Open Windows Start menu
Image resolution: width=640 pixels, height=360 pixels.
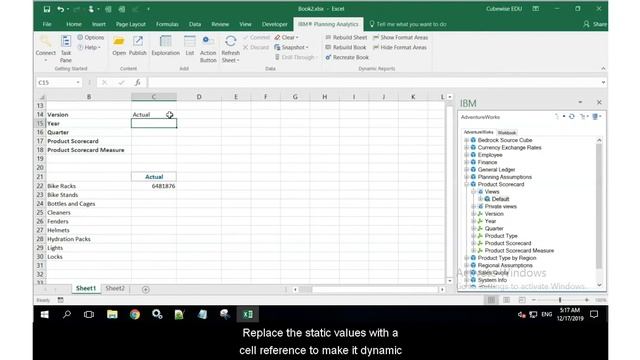[44, 314]
